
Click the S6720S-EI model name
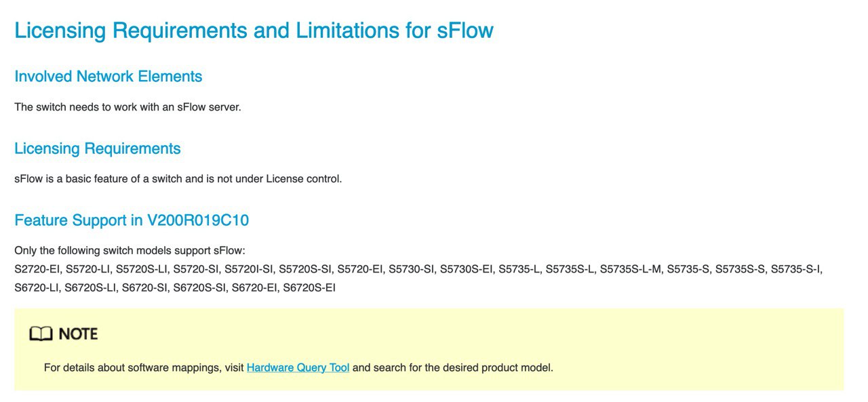click(309, 287)
